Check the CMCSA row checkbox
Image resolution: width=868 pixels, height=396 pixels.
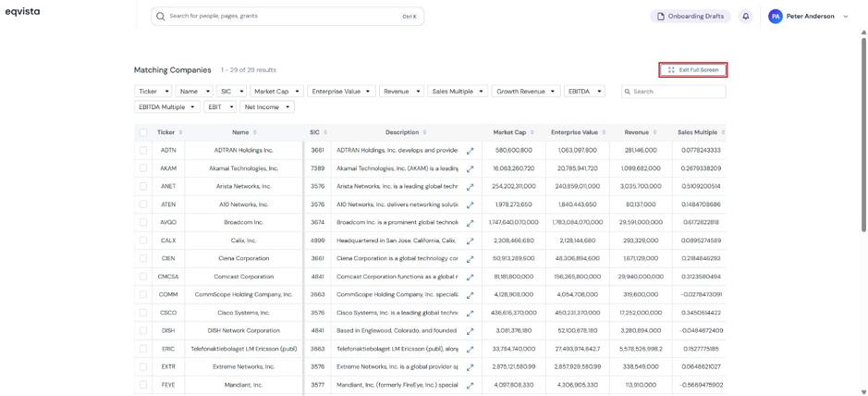click(143, 277)
